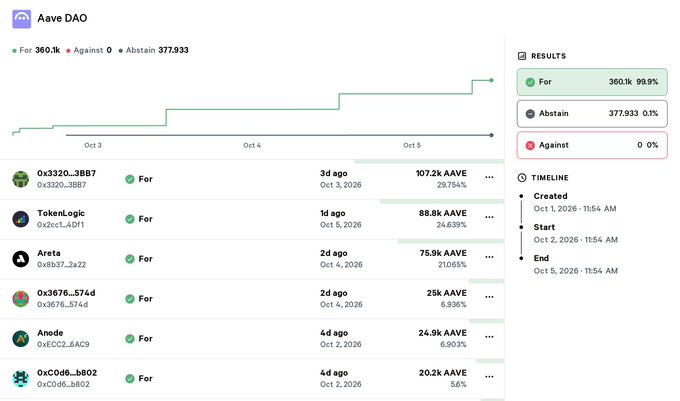The height and width of the screenshot is (401, 680).
Task: Click the Timeline clock icon
Action: [522, 178]
